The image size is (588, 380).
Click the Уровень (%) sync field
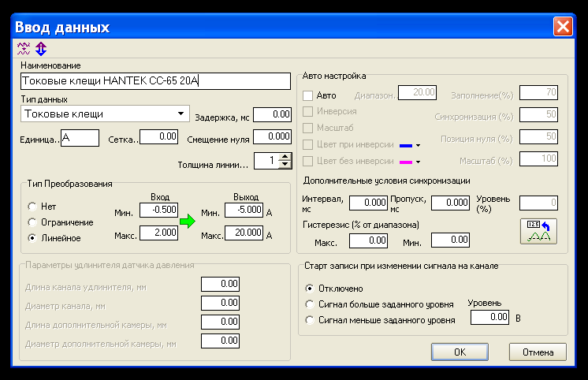pos(538,203)
